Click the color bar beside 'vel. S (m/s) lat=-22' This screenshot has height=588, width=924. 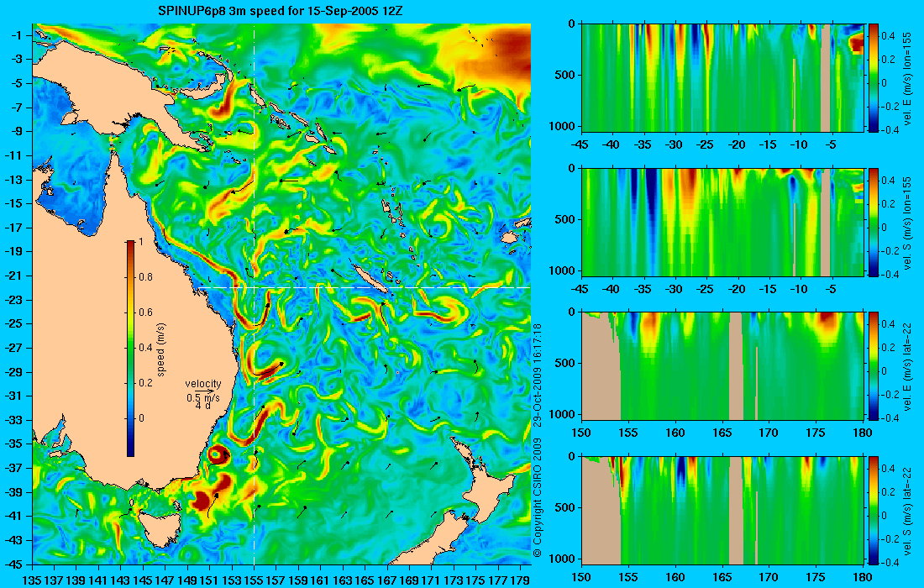click(873, 510)
